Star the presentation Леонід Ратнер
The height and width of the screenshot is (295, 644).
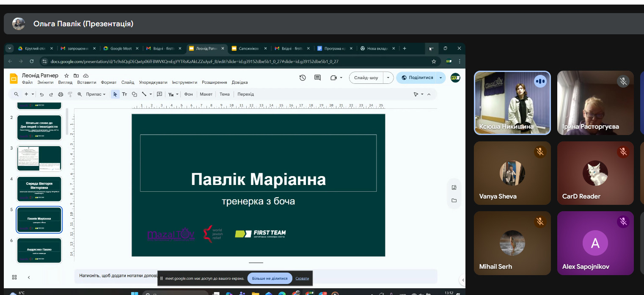click(66, 75)
